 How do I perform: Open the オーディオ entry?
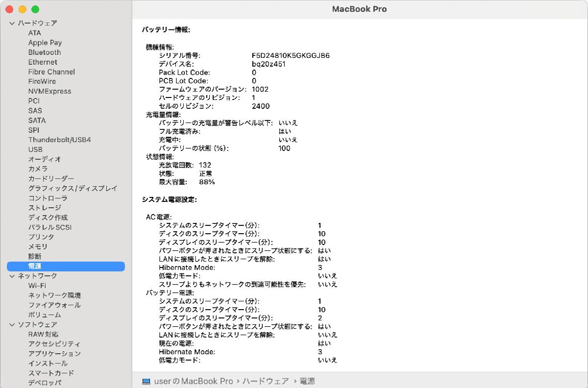[45, 159]
